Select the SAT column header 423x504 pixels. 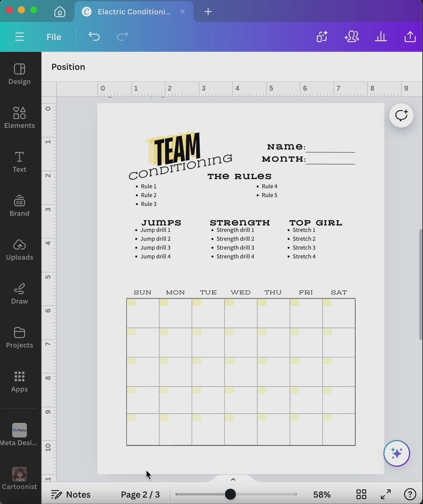coord(339,292)
